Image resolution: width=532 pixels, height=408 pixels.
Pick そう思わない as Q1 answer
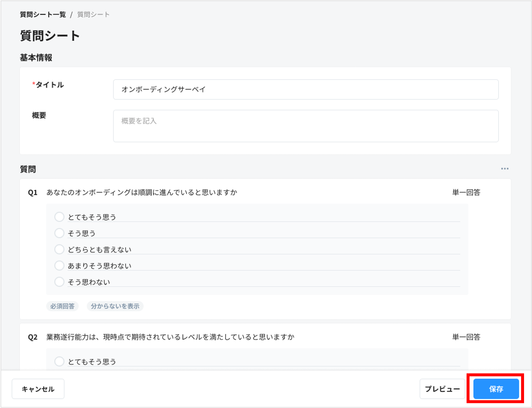click(x=59, y=282)
